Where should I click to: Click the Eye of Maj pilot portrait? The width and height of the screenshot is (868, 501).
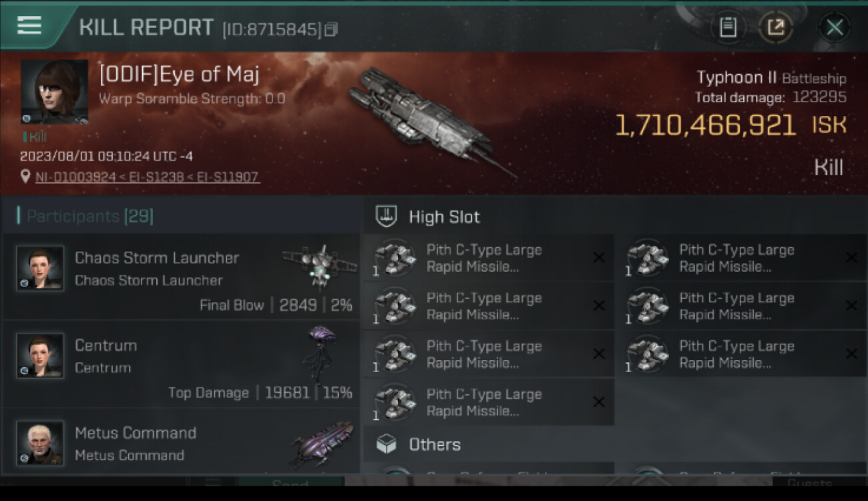[54, 92]
